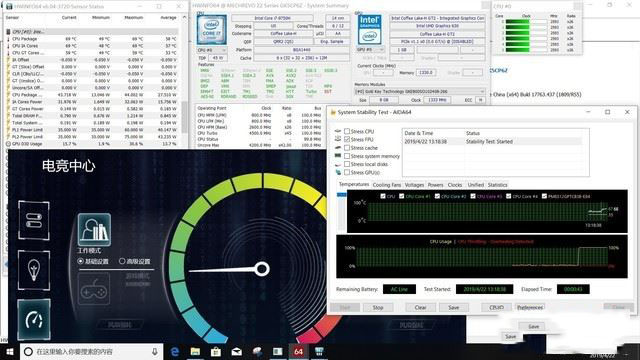640x360 pixels.
Task: Open the CPU #0 selector dropdown in HWiNFO
Action: [211, 50]
